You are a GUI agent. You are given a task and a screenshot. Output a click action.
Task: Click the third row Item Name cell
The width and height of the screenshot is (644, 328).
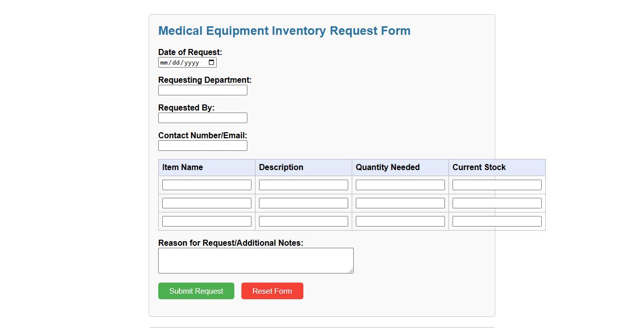[206, 221]
